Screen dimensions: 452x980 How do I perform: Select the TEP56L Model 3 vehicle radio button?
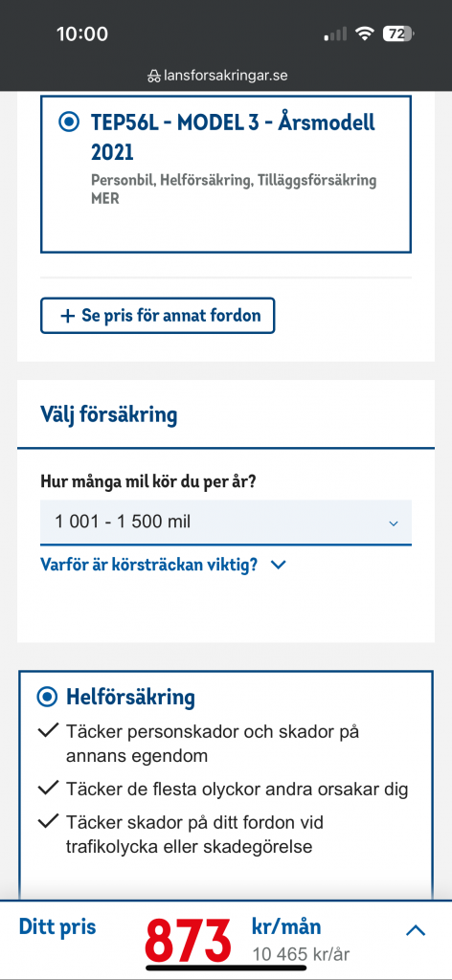[69, 122]
